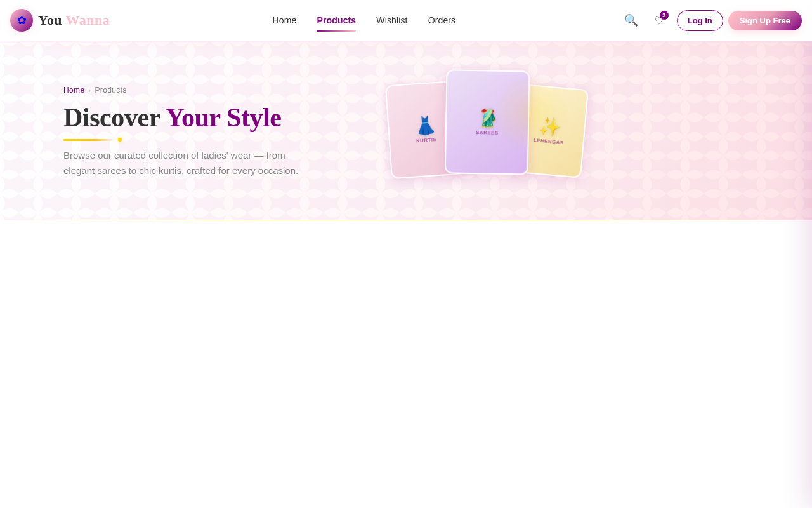
Task: Click the Products breadcrumb label
Action: point(110,90)
